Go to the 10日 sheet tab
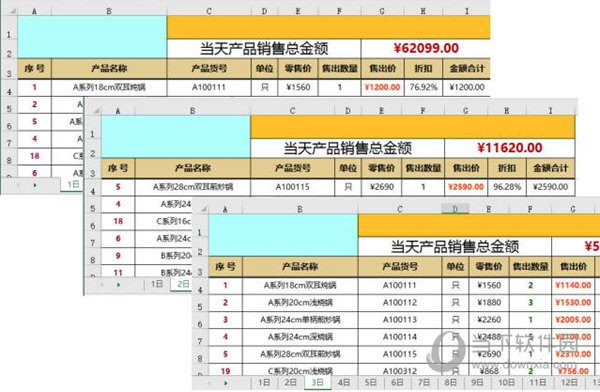 (x=506, y=382)
